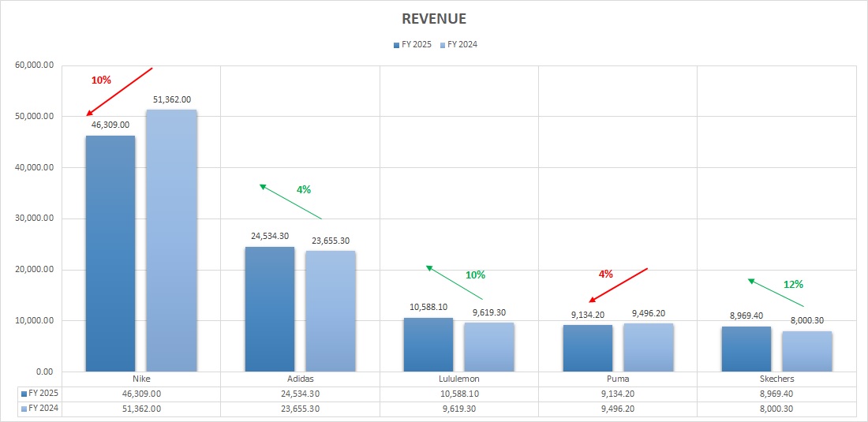
Task: Click data label 23,655.30 above Adidas bar
Action: click(x=331, y=241)
